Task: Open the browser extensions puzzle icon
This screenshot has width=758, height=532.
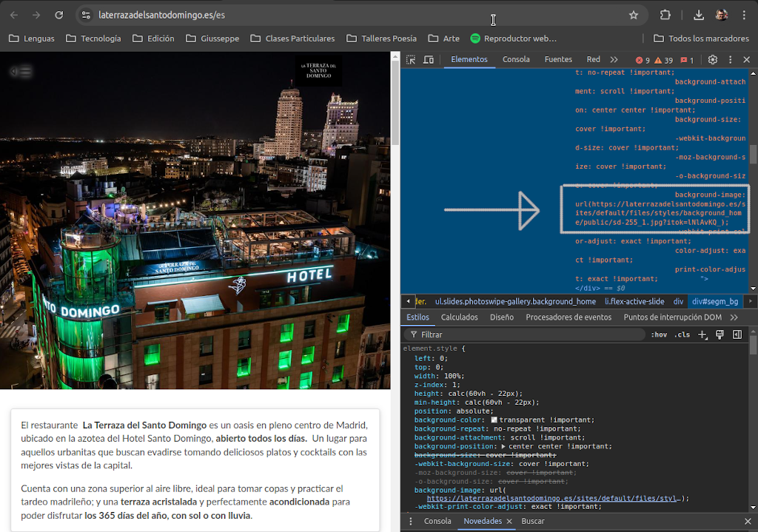Action: (665, 15)
